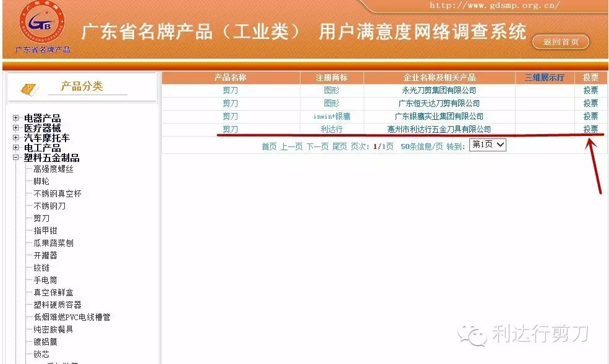
Task: Click 图形 trademark in 广东恒天达 row
Action: [x=331, y=103]
